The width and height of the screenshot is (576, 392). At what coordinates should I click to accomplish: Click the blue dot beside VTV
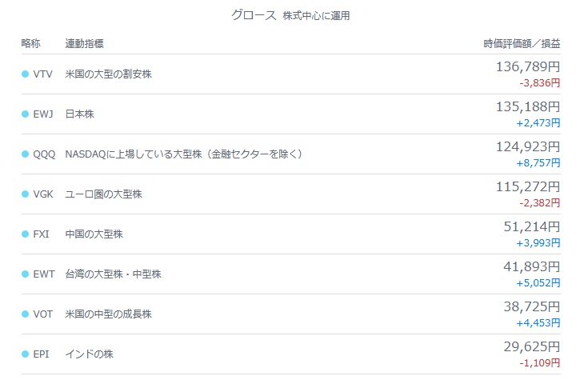pos(25,74)
